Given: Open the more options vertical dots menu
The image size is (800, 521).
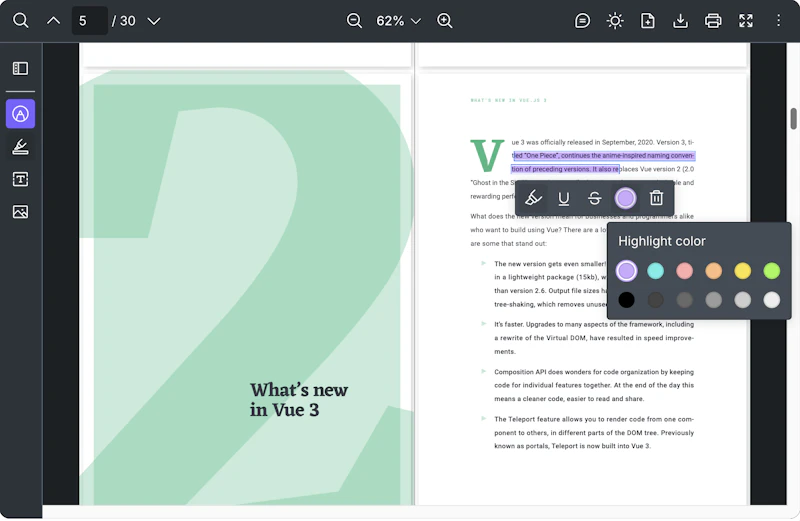Looking at the screenshot, I should (x=778, y=20).
